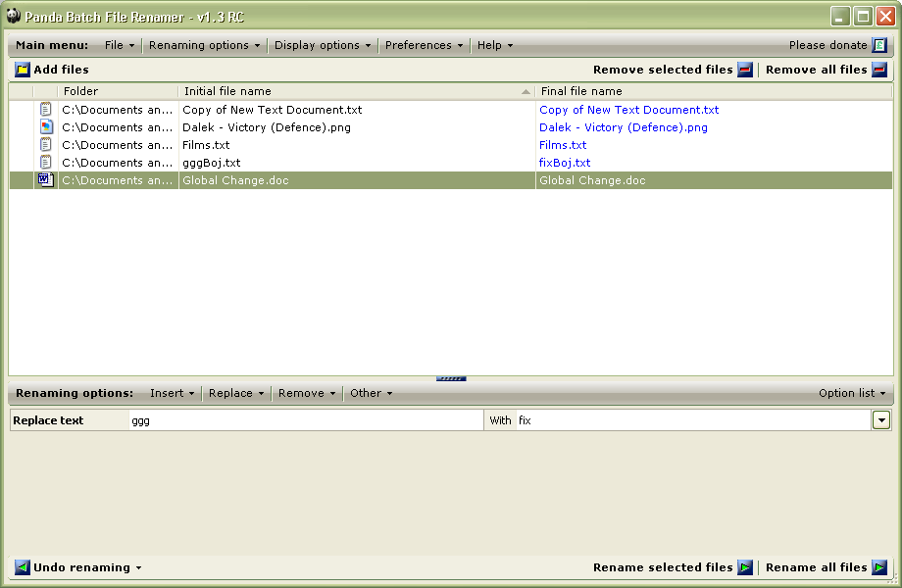Select the Films.txt initial file name
This screenshot has height=588, width=902.
[206, 145]
